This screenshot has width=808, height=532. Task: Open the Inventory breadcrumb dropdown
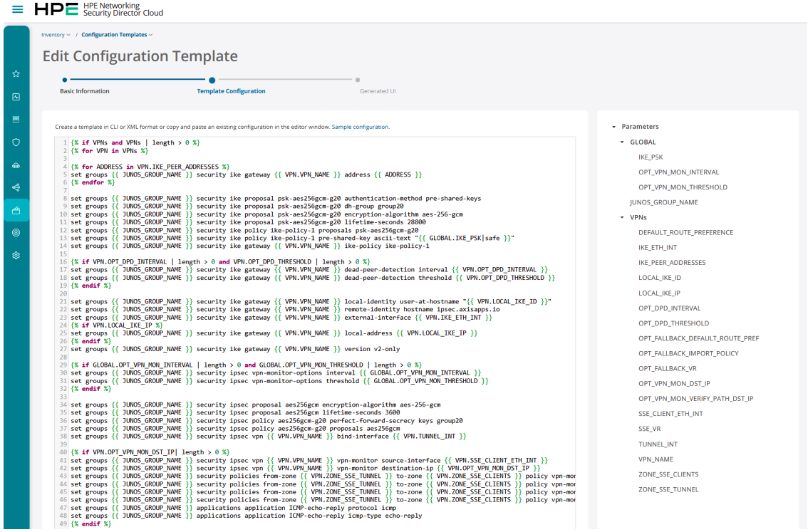click(56, 35)
